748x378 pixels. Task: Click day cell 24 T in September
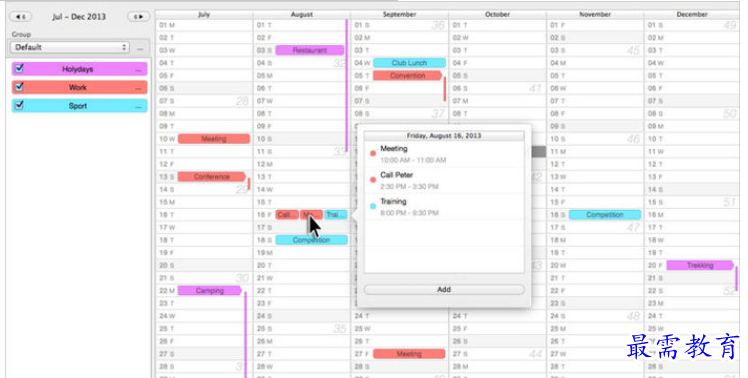[400, 315]
